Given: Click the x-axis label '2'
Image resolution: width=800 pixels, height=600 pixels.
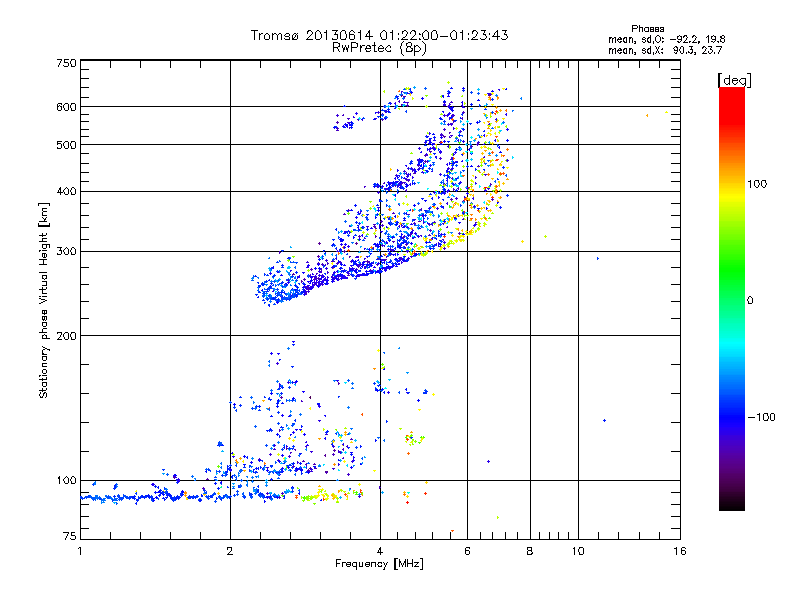Looking at the screenshot, I should pyautogui.click(x=230, y=551).
